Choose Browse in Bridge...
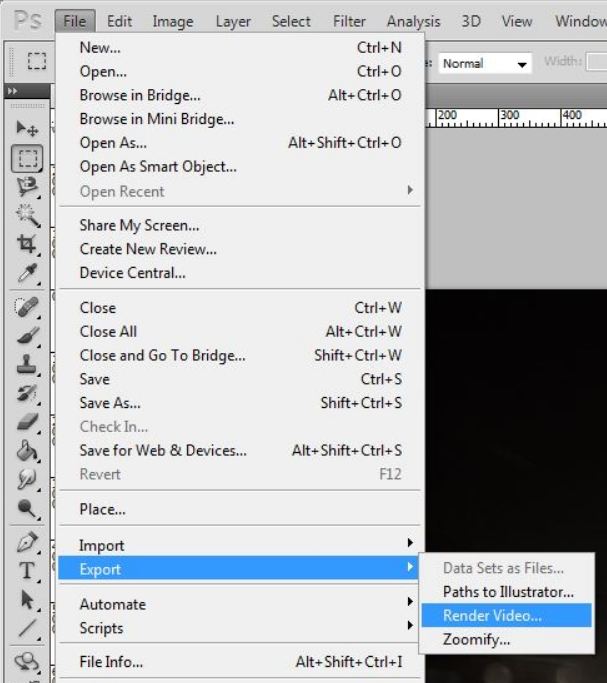This screenshot has width=607, height=683. coord(241,95)
